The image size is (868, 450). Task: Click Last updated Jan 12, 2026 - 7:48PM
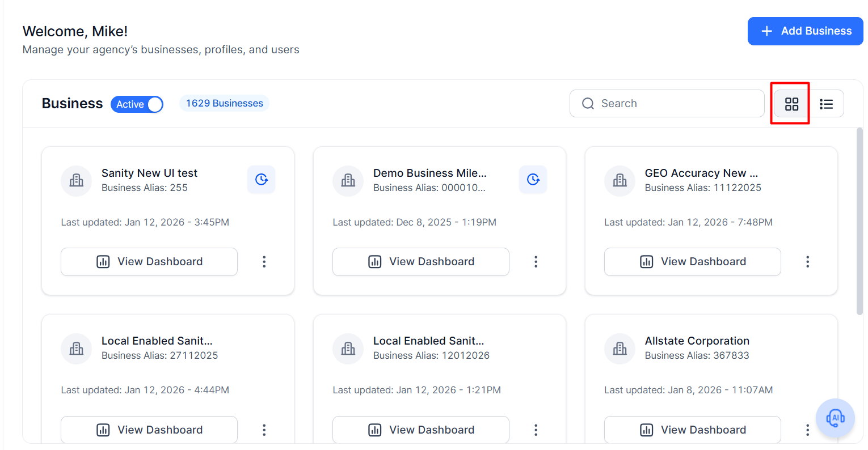tap(688, 222)
